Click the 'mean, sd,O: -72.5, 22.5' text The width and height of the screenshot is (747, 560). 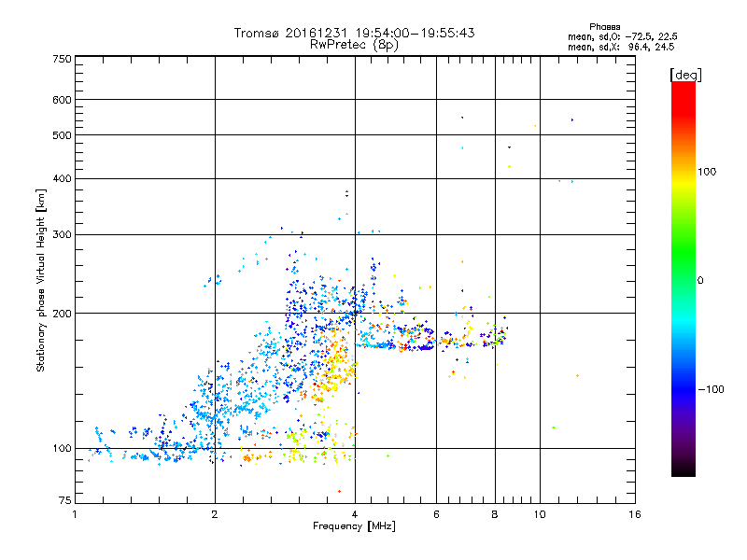coord(622,36)
